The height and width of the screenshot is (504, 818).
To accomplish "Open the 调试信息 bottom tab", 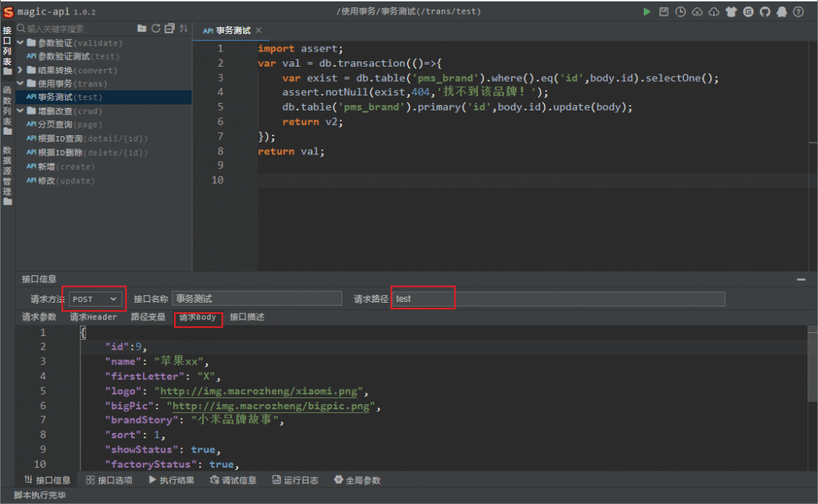I will tap(233, 480).
